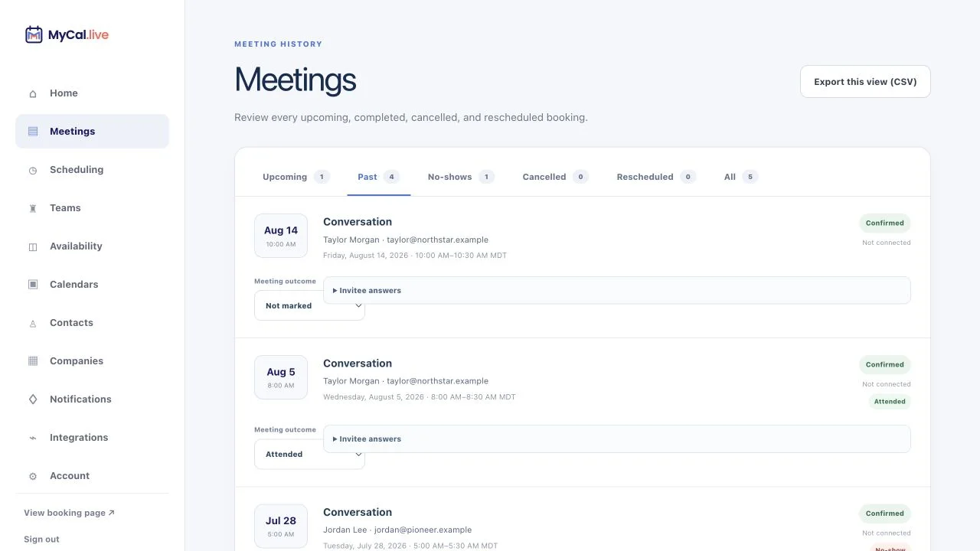Select the Past meetings tab
Image resolution: width=980 pixels, height=551 pixels.
click(378, 177)
